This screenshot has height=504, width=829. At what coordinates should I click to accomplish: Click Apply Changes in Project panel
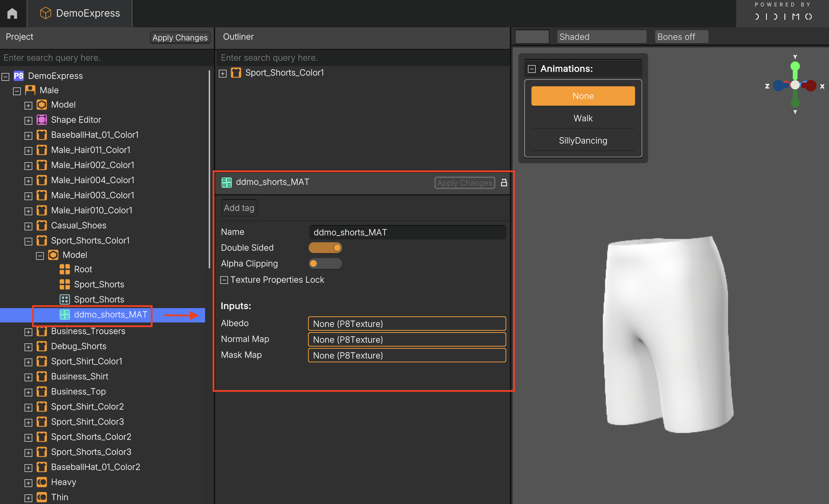pos(180,37)
